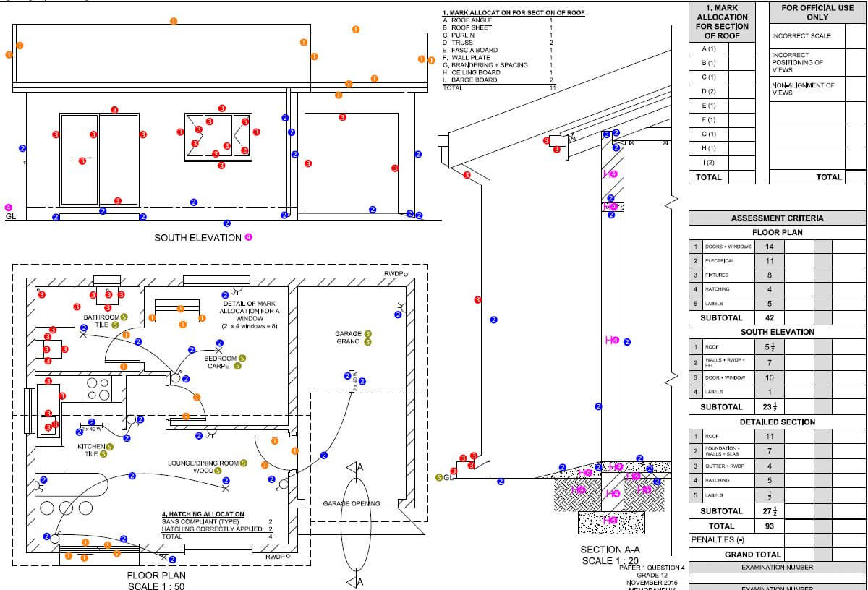Click the four-burner stove symbol in kitchen
The width and height of the screenshot is (868, 590).
tap(99, 389)
